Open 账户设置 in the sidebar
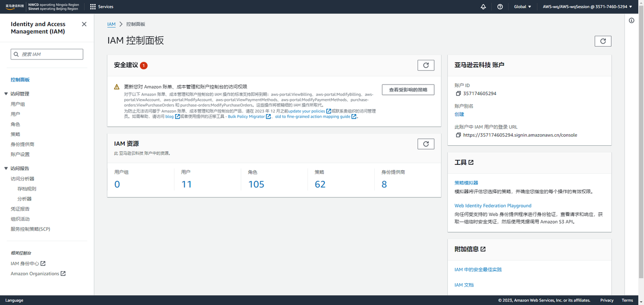Viewport: 644px width, 305px height. click(x=20, y=154)
